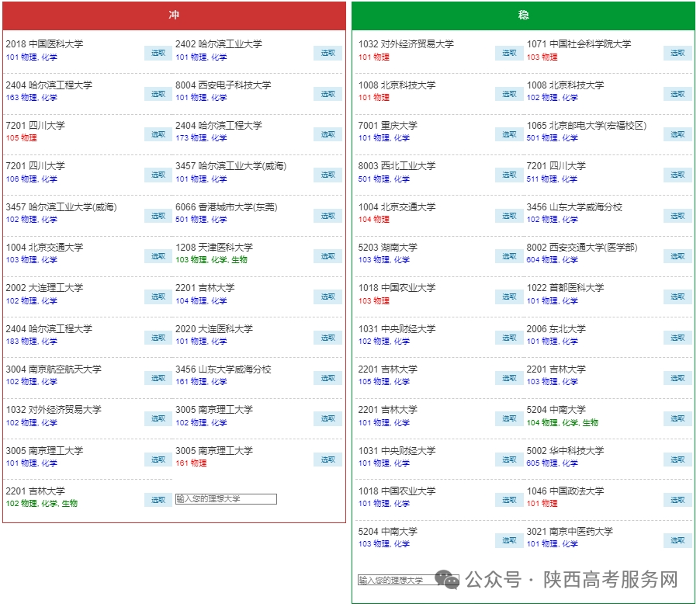Click the text 2020 大连医科大学

click(x=214, y=329)
